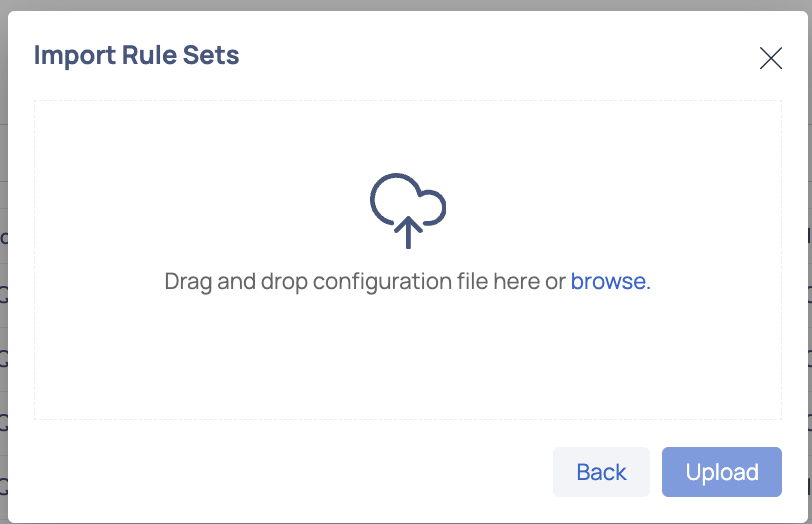This screenshot has width=812, height=524.
Task: Click the X in the dialog corner
Action: (771, 58)
